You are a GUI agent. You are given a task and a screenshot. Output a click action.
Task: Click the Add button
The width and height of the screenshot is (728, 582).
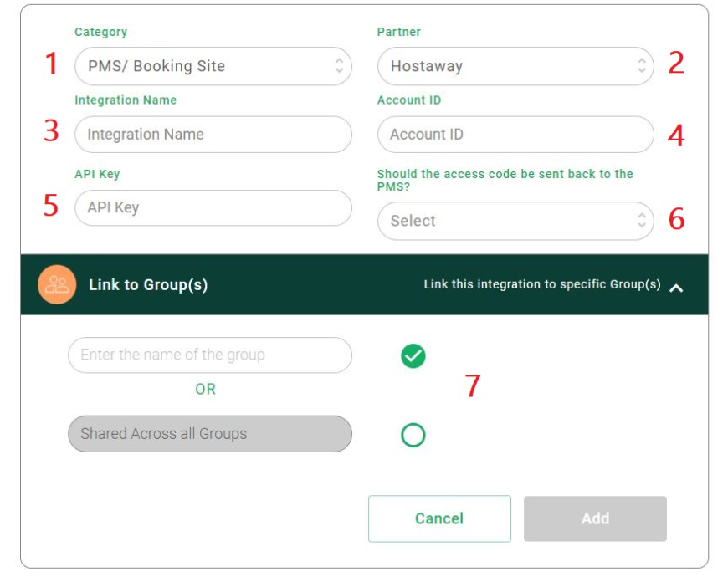[595, 518]
